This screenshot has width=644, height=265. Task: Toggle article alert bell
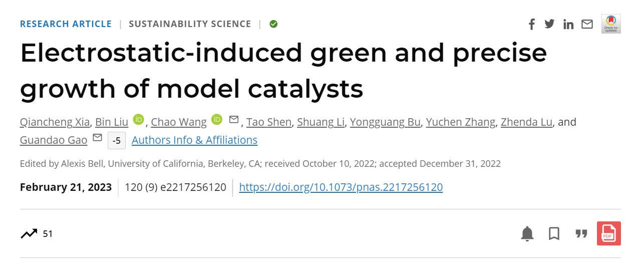527,233
